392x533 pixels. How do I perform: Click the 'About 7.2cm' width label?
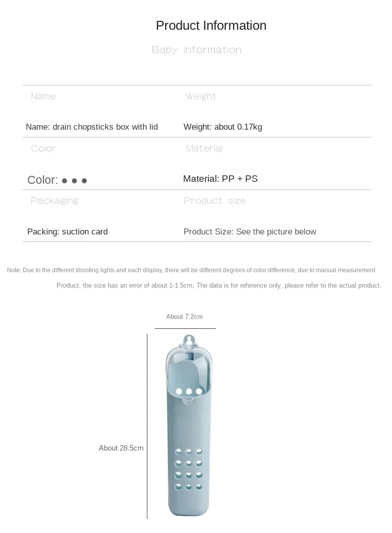tap(185, 316)
